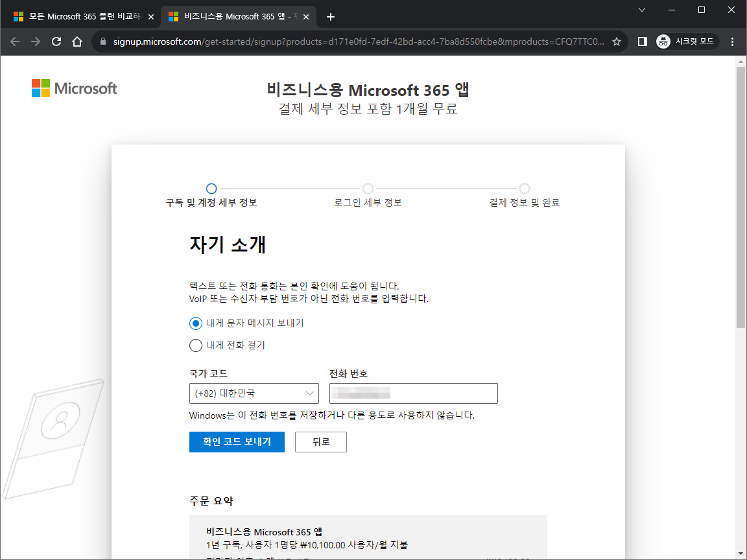This screenshot has width=747, height=560.
Task: Open the tab search chevron in title bar
Action: 642,10
